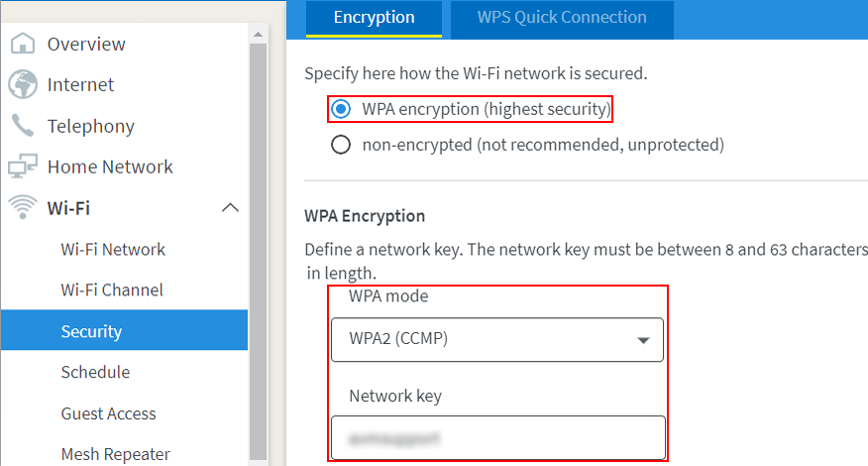
Task: Open the Wi-Fi Network submenu item
Action: point(113,249)
